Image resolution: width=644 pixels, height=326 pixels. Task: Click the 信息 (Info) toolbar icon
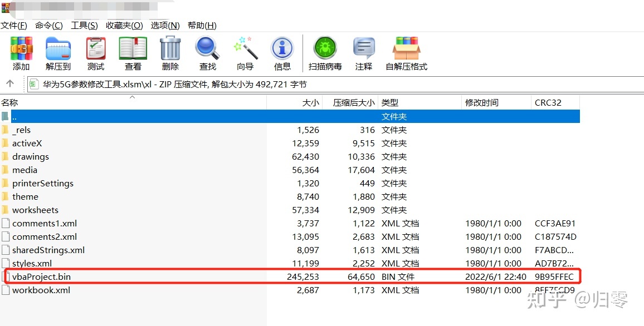[x=282, y=48]
